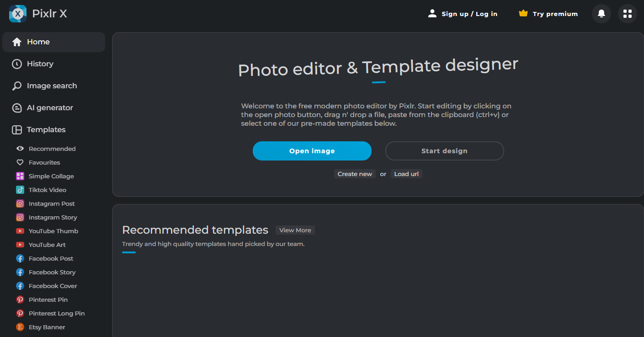Click the Instagram Story icon
The width and height of the screenshot is (644, 337).
pyautogui.click(x=20, y=217)
